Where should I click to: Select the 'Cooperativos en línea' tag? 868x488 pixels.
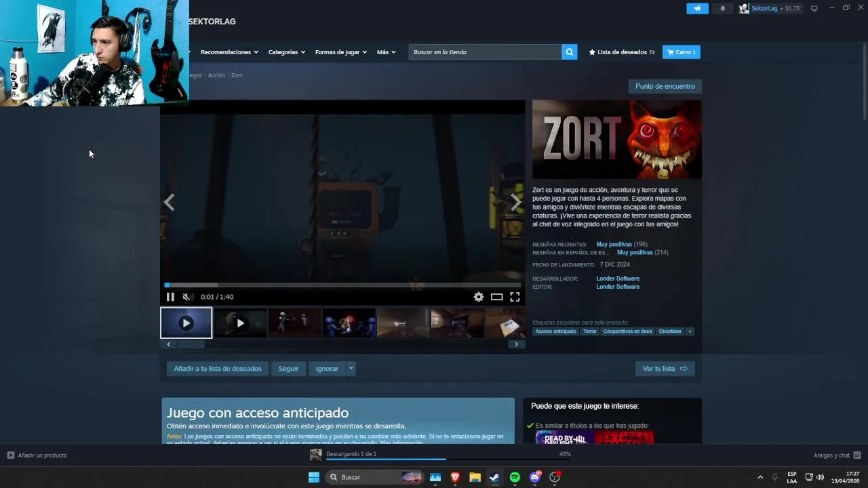627,331
